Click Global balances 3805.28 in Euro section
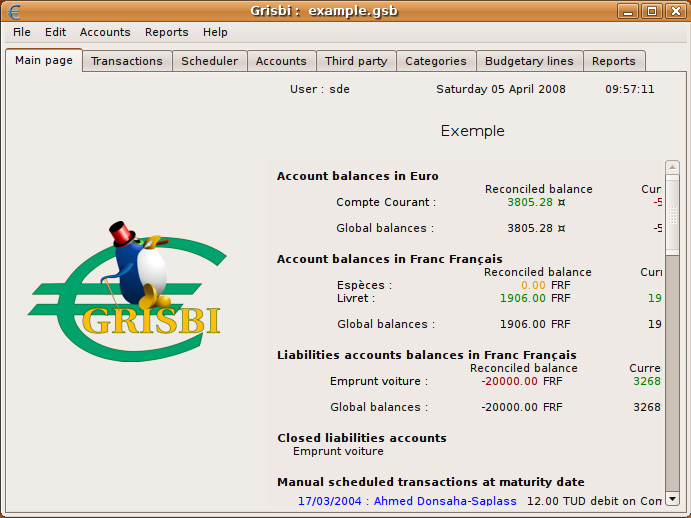The image size is (691, 518). coord(536,228)
